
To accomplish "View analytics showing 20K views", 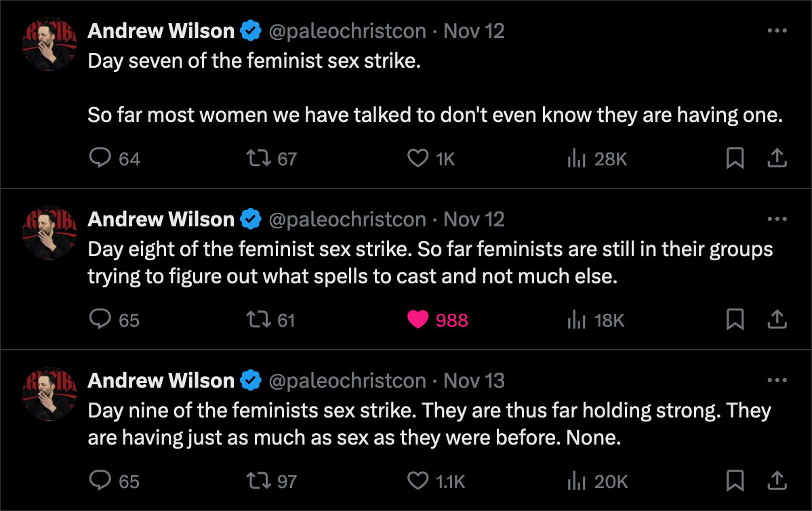I will pyautogui.click(x=597, y=481).
